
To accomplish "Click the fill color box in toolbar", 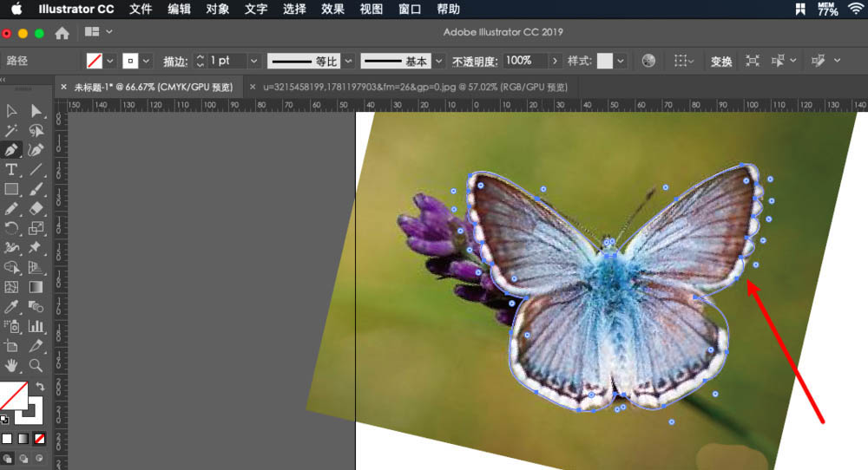I will [14, 396].
